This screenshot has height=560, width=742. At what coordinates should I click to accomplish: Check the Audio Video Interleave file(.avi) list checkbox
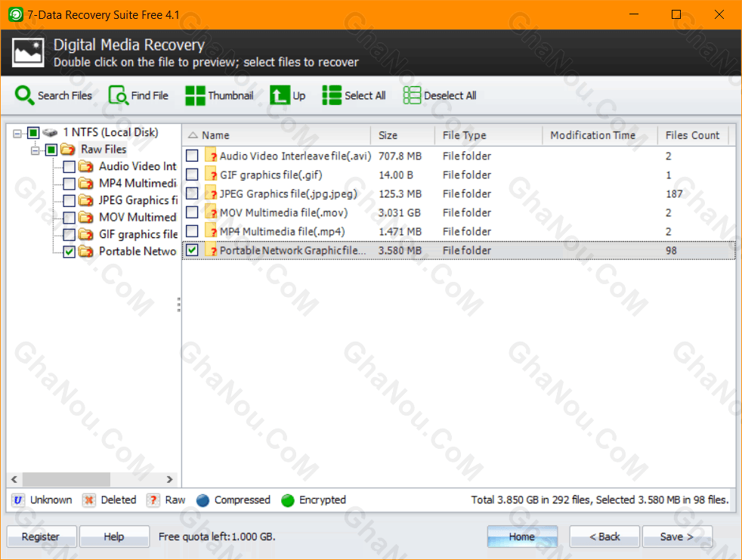(192, 155)
